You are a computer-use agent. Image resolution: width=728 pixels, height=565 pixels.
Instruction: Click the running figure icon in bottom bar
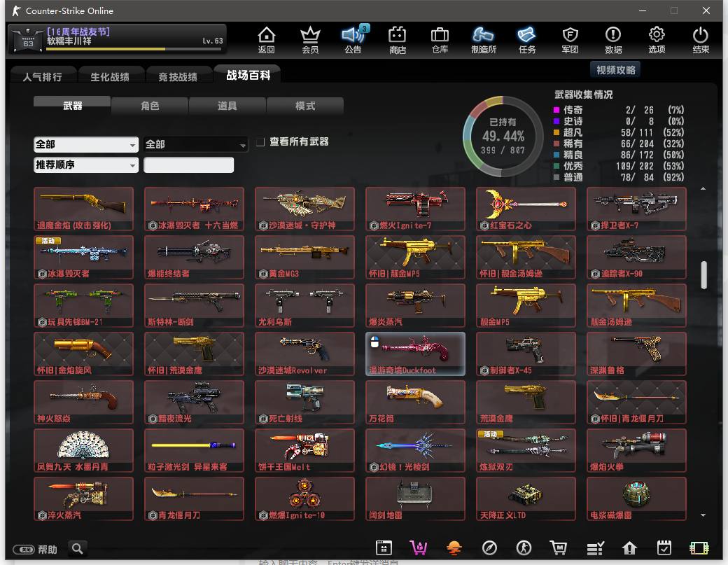[524, 548]
